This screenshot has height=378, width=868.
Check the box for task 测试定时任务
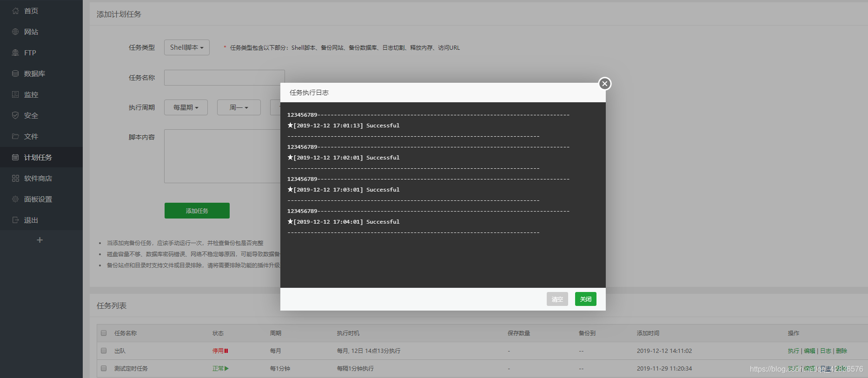(104, 368)
